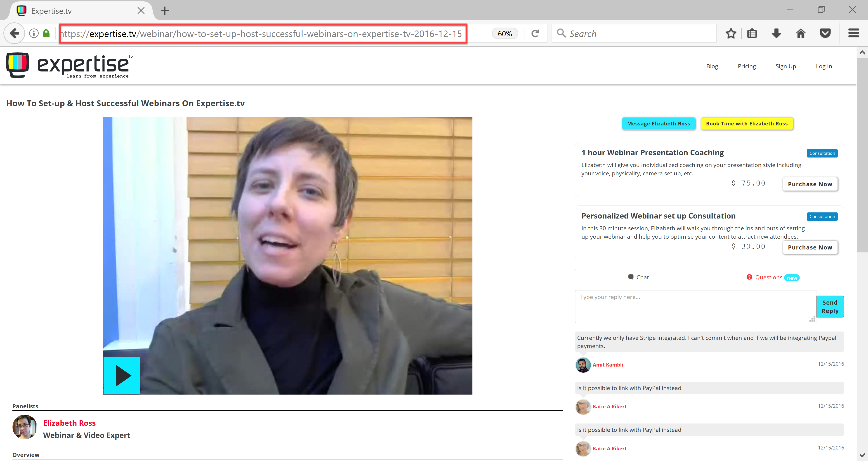This screenshot has width=868, height=461.
Task: Click the browser back arrow button
Action: tap(14, 33)
